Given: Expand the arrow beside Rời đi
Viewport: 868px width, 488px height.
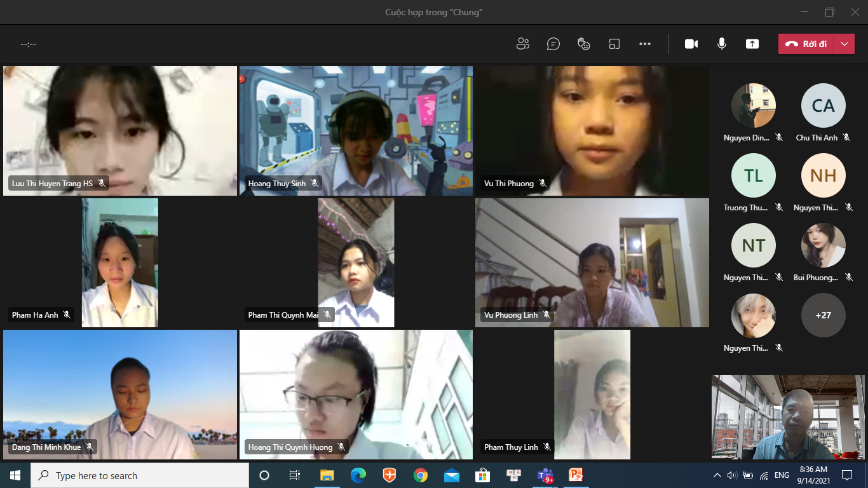Looking at the screenshot, I should (844, 44).
